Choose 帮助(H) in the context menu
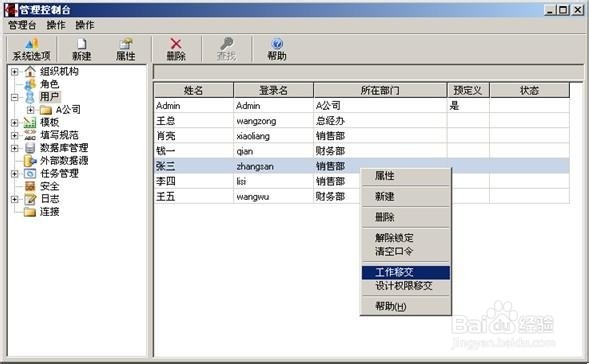Viewport: 589px width, 364px height. click(x=406, y=307)
